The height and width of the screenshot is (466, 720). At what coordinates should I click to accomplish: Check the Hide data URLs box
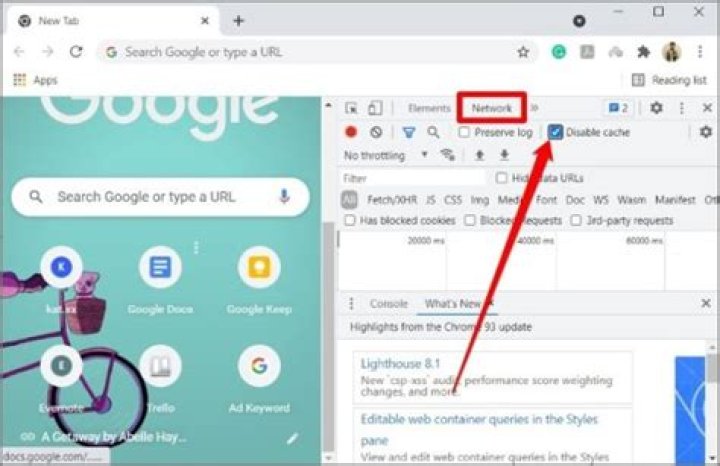click(x=501, y=178)
